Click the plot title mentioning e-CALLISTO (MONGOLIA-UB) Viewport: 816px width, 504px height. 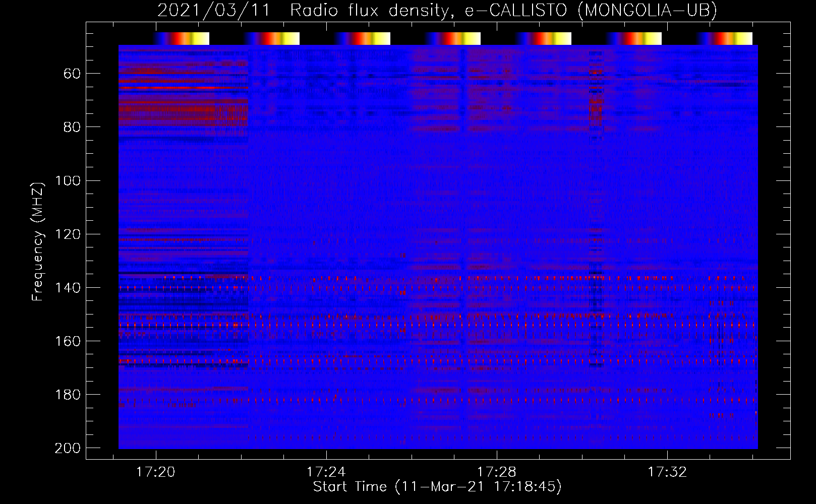coord(437,10)
